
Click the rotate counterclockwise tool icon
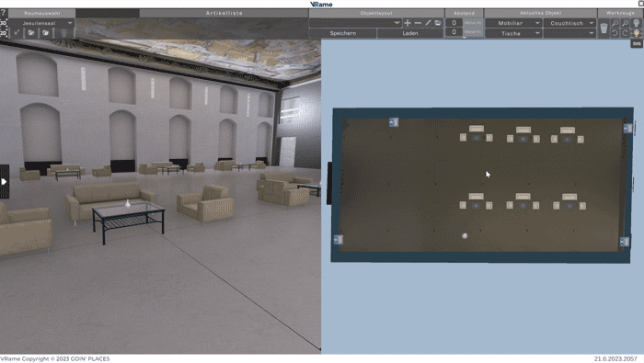[x=615, y=33]
